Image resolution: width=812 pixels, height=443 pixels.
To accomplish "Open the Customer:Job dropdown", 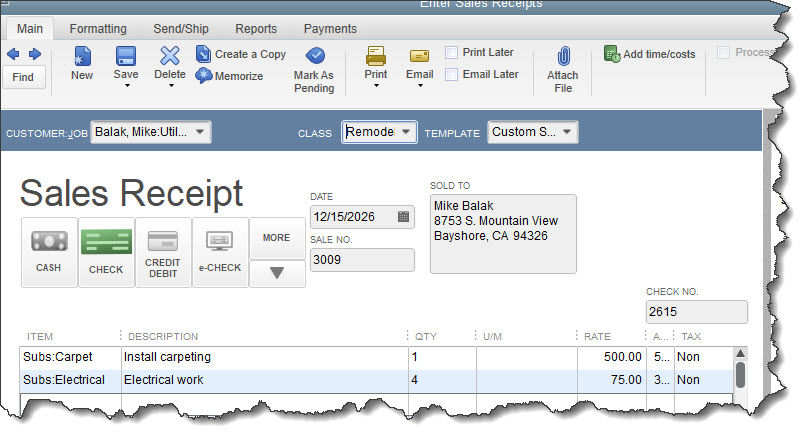I will pyautogui.click(x=200, y=132).
